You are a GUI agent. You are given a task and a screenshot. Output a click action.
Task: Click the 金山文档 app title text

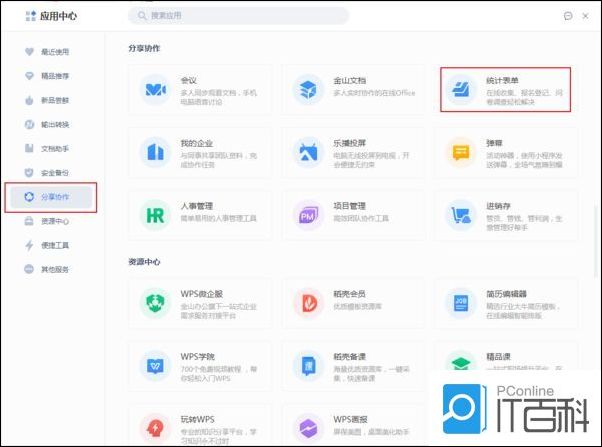[x=349, y=80]
